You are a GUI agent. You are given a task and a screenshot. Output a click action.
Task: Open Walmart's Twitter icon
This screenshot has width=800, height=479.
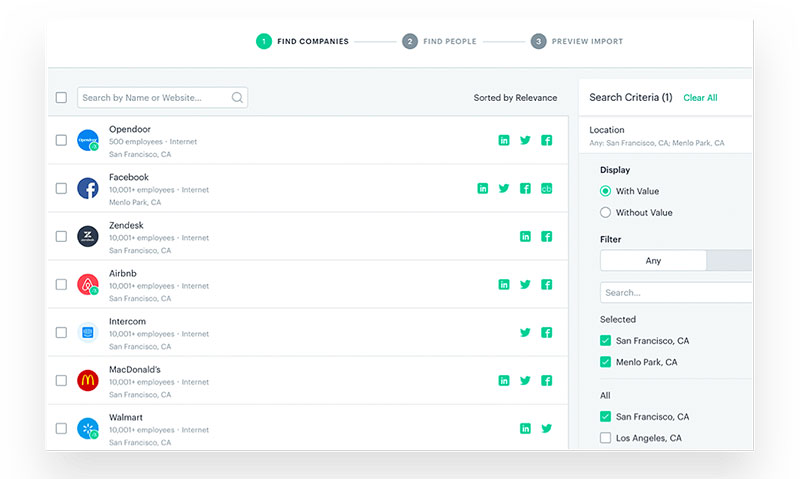point(546,428)
